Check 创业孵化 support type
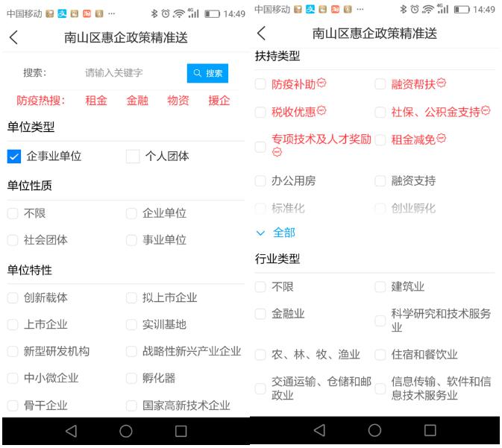The image size is (502, 448). tap(380, 209)
